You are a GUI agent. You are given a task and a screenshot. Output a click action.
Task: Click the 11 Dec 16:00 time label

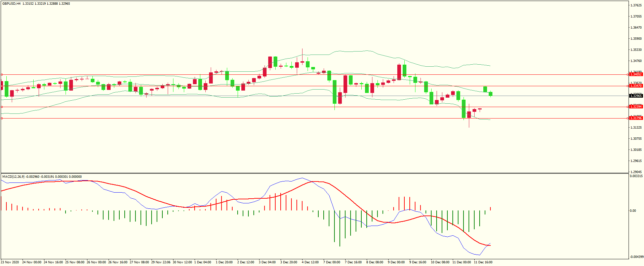click(x=483, y=262)
